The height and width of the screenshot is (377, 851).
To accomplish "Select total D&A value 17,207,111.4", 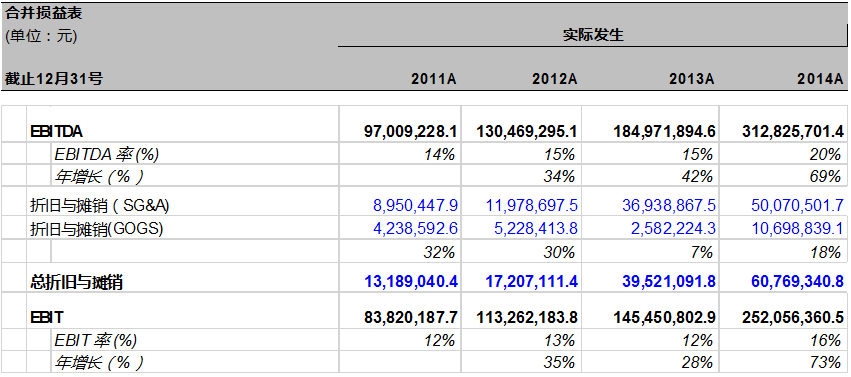I will [x=530, y=282].
